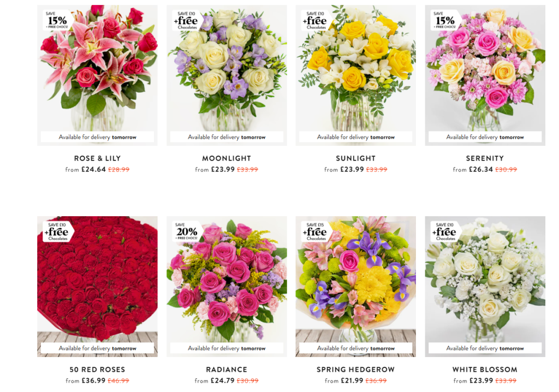Open the White Blossom bouquet image

(485, 287)
